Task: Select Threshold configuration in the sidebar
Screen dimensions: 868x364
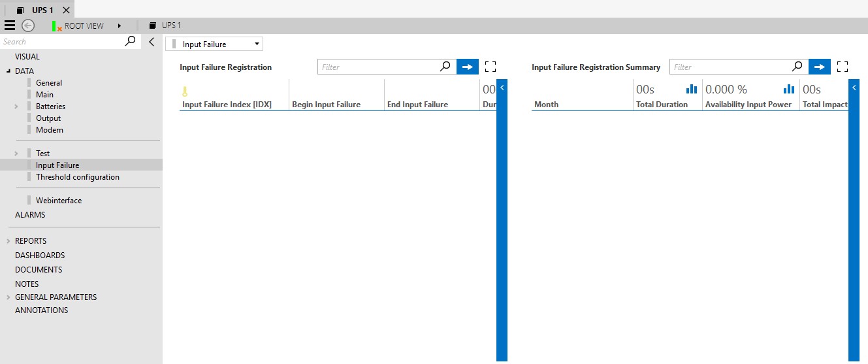Action: tap(78, 177)
